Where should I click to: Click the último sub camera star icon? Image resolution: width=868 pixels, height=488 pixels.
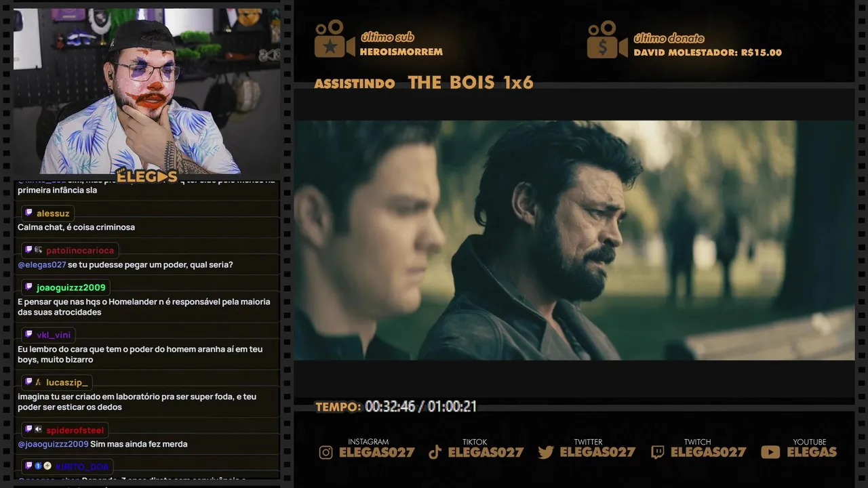click(334, 39)
